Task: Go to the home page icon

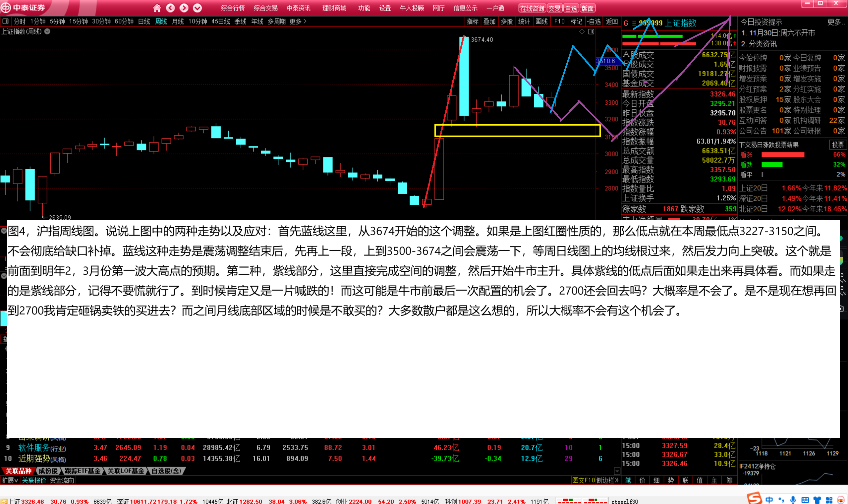Action: point(157,8)
